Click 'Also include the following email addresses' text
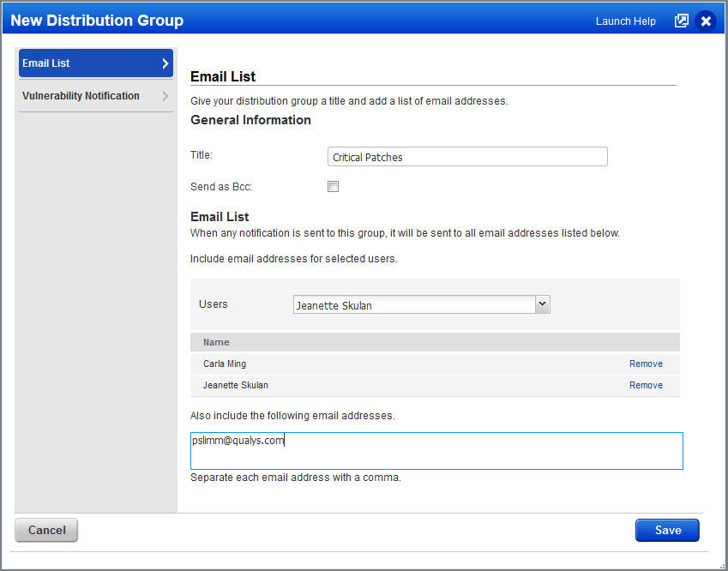Image resolution: width=728 pixels, height=571 pixels. click(292, 416)
